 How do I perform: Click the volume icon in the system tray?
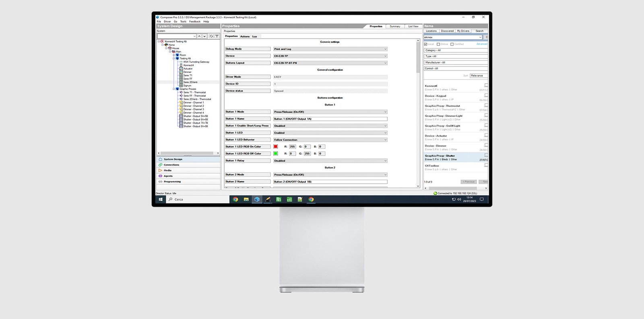point(459,199)
